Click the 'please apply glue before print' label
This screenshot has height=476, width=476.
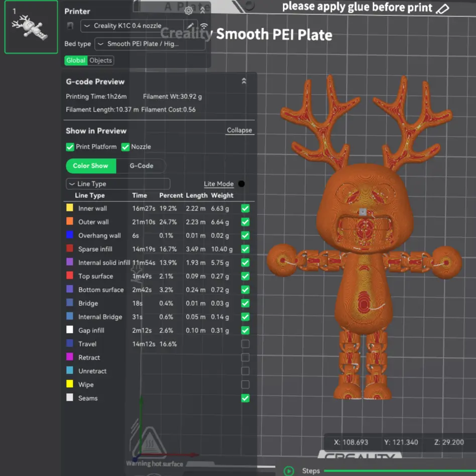pyautogui.click(x=357, y=8)
